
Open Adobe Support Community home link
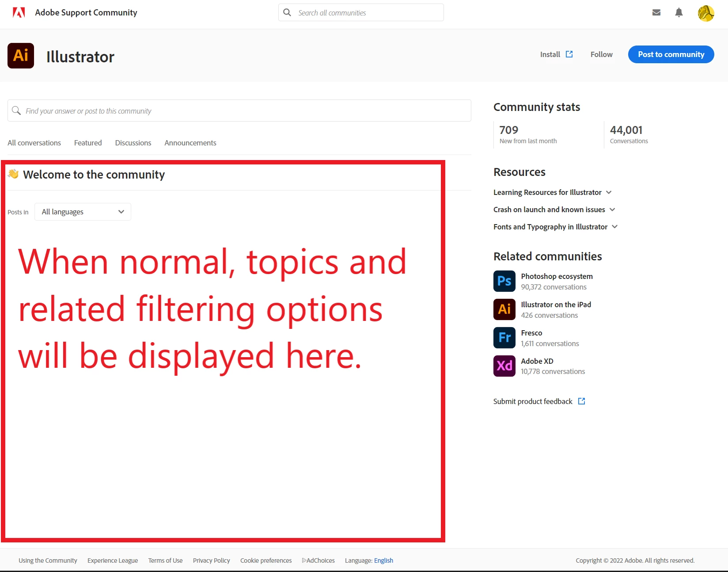pyautogui.click(x=86, y=12)
